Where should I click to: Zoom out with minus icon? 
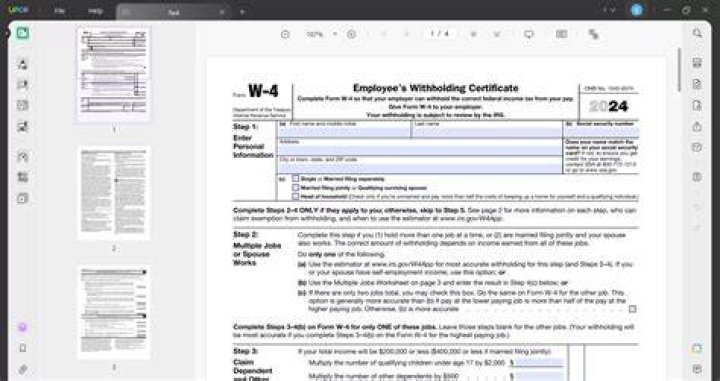(285, 34)
